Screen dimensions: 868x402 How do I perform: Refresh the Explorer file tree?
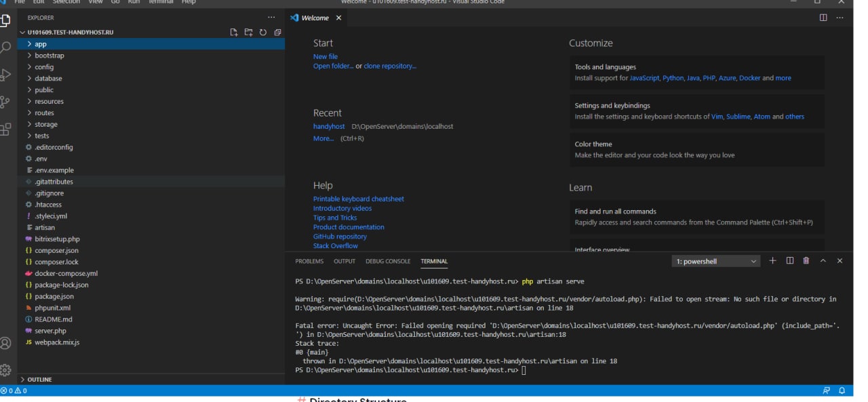click(x=263, y=32)
